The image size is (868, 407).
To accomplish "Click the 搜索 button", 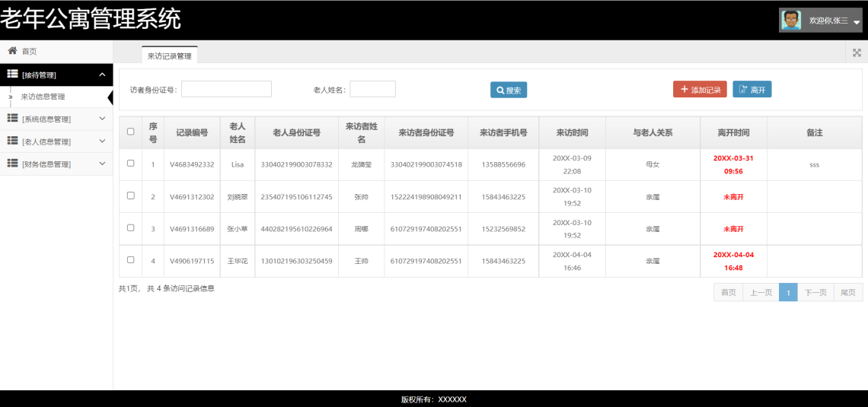I will (509, 90).
